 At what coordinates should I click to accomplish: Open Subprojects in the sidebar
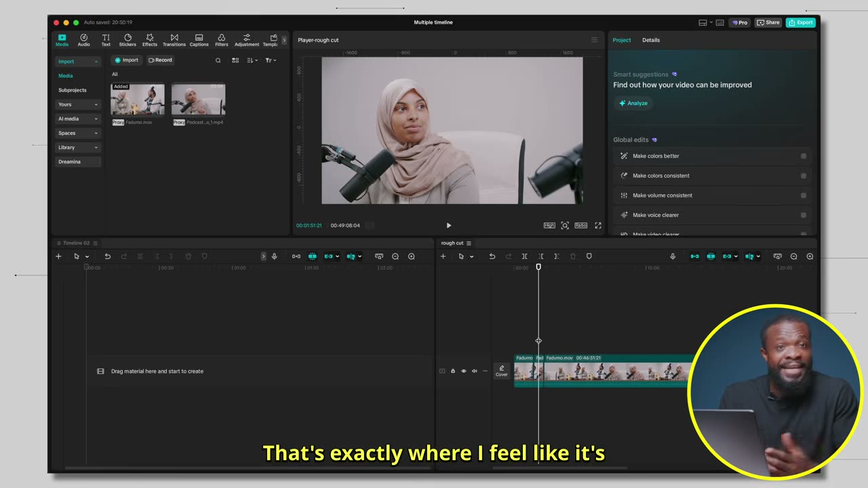point(73,90)
